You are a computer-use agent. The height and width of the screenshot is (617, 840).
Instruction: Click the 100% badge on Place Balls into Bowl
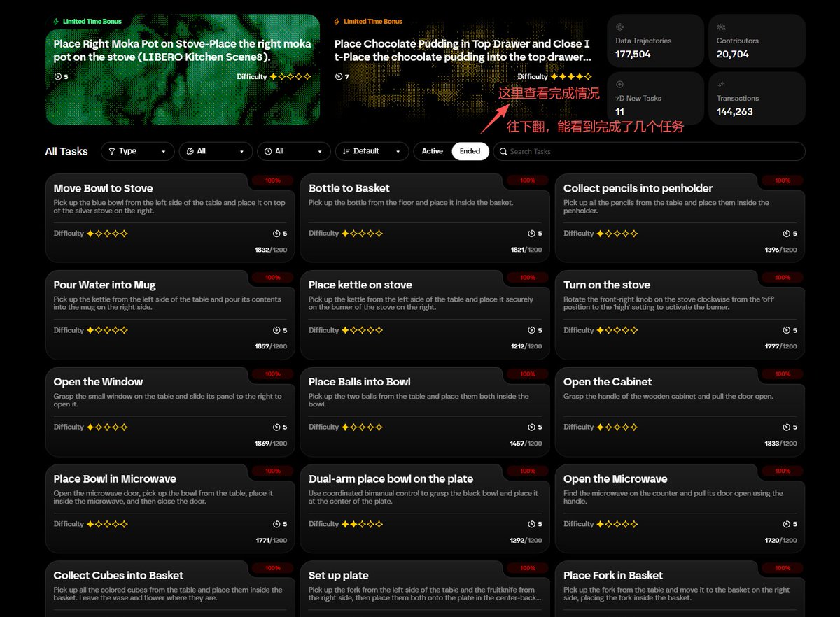click(x=528, y=374)
